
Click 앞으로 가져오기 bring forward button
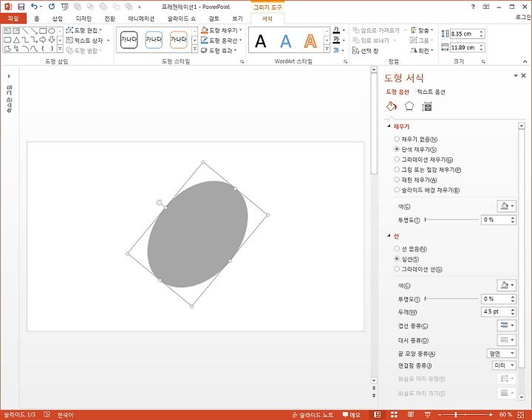[377, 30]
